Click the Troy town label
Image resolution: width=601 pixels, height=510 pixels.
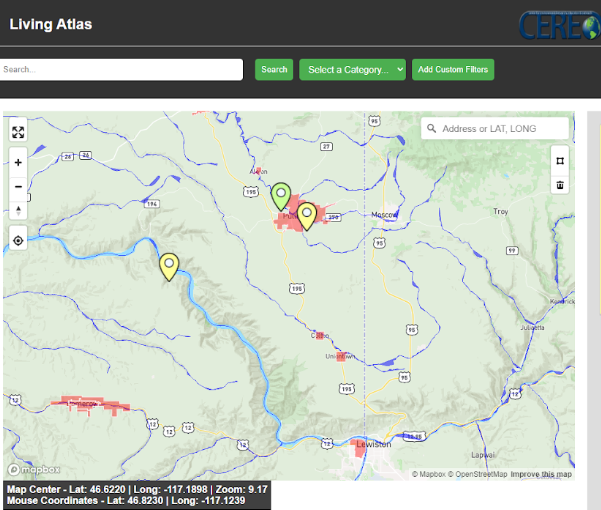coord(501,212)
